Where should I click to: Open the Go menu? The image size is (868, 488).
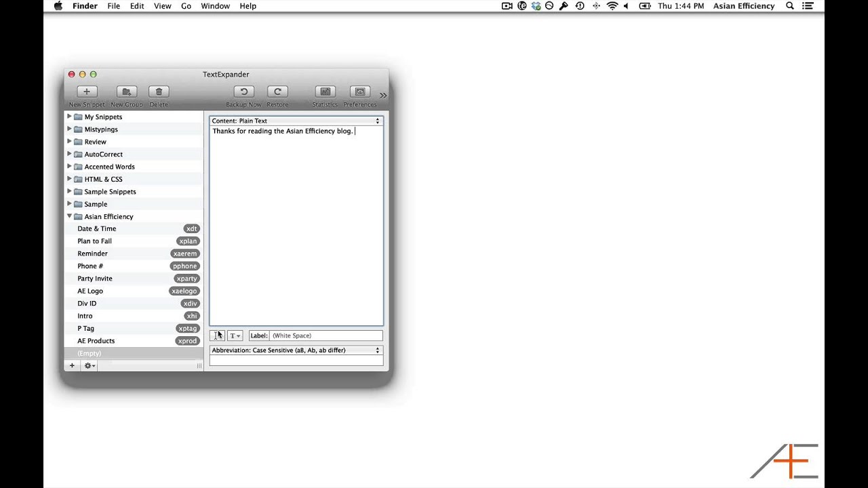click(186, 6)
